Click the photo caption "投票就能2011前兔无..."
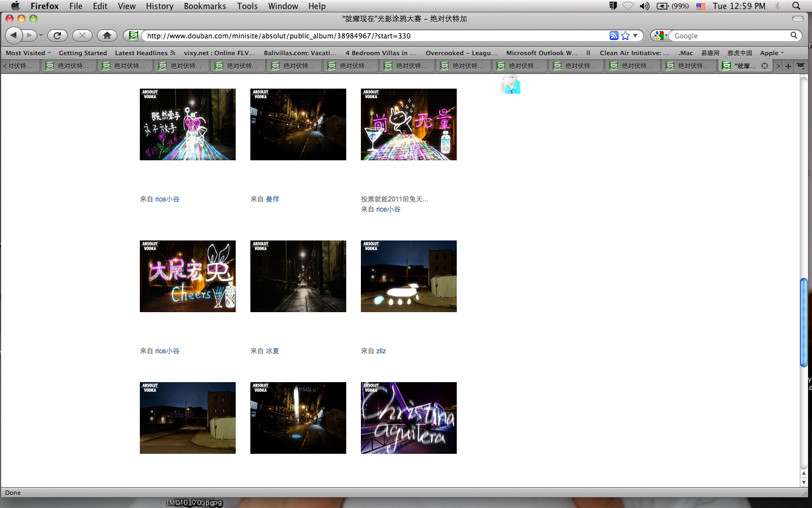Viewport: 812px width, 508px height. pos(395,199)
